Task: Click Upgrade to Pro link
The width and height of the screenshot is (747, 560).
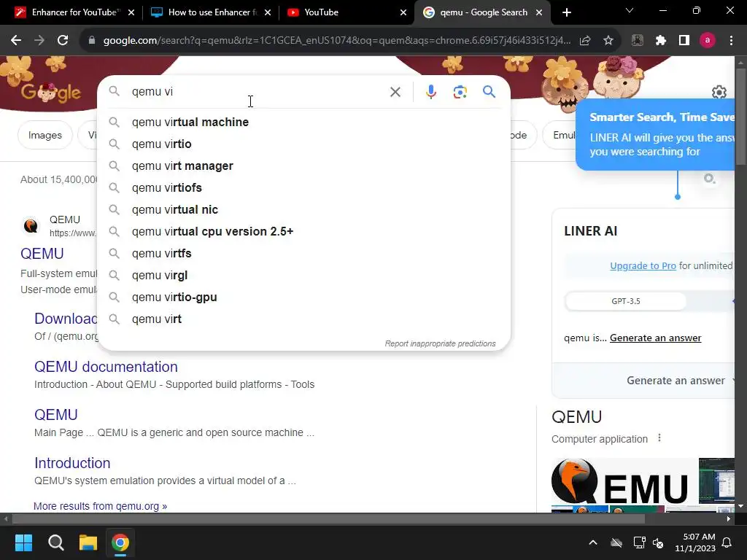Action: (x=643, y=265)
